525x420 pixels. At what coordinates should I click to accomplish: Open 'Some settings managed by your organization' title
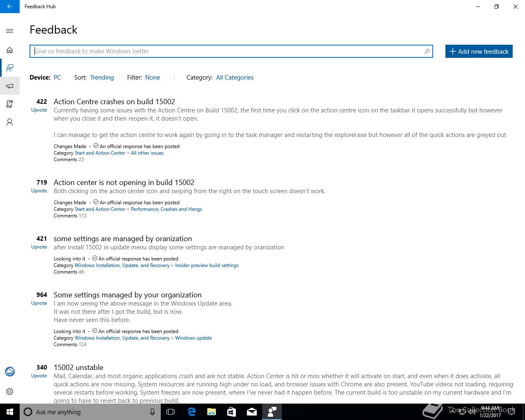[x=128, y=294]
